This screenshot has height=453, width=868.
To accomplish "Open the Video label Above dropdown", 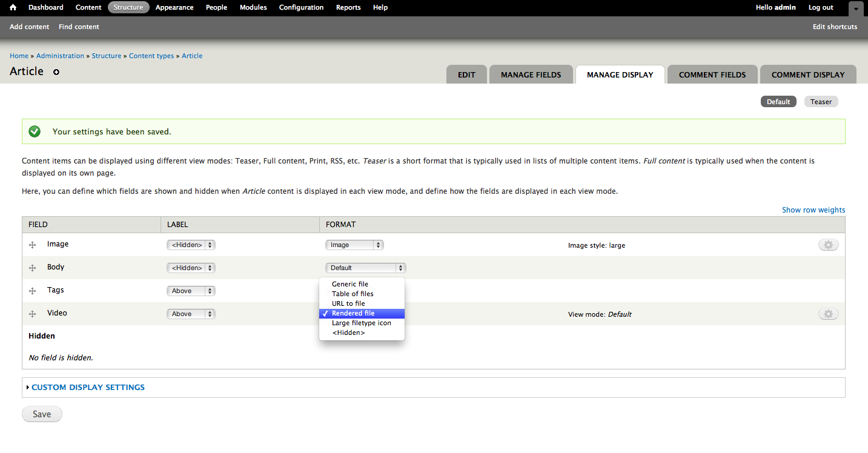I will [191, 314].
